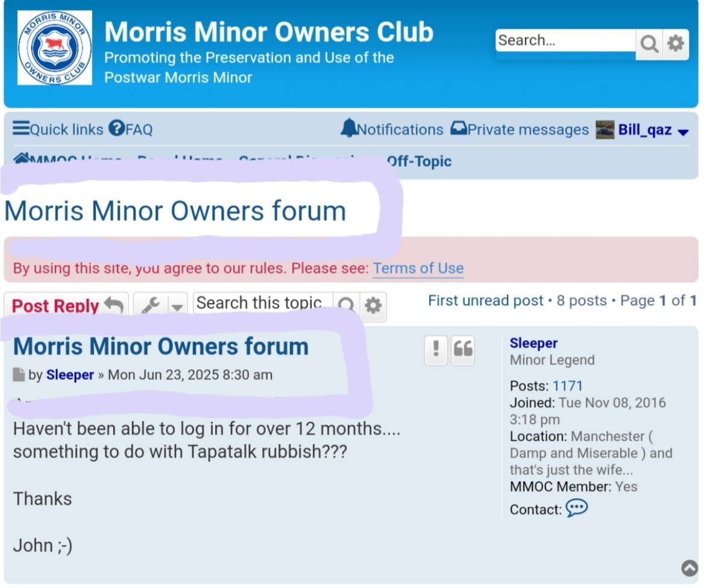This screenshot has height=588, width=707.
Task: Reply with quote using quotation icon
Action: [463, 349]
